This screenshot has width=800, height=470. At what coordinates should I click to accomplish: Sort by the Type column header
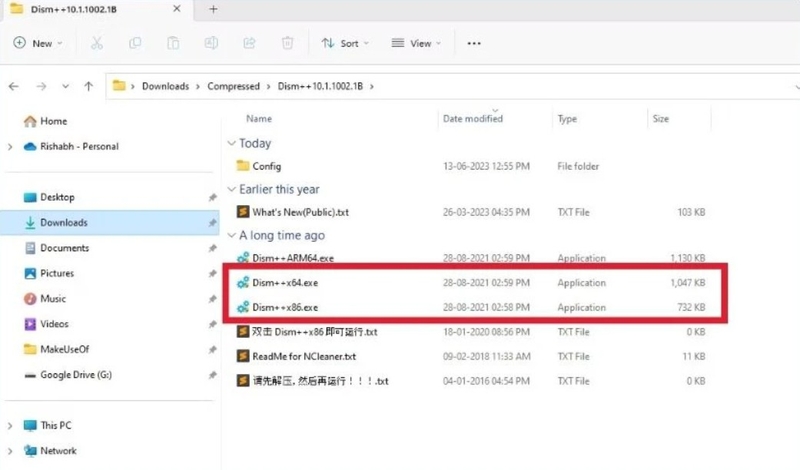point(567,118)
